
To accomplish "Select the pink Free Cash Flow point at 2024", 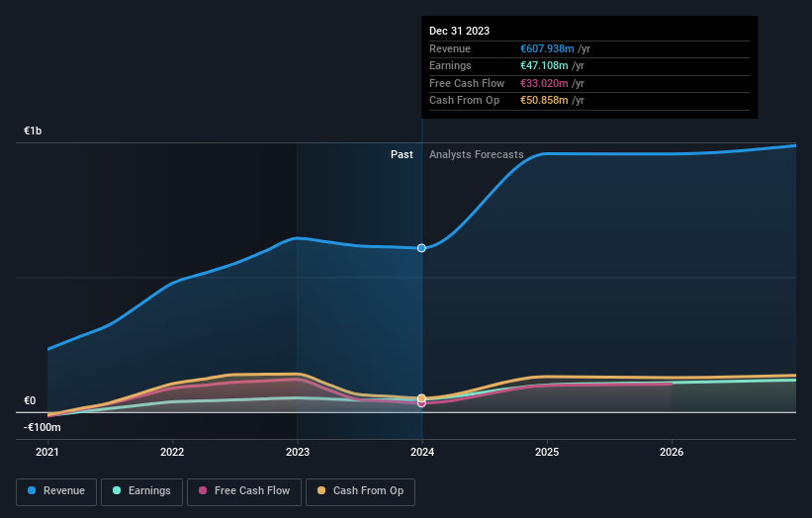I will [421, 403].
